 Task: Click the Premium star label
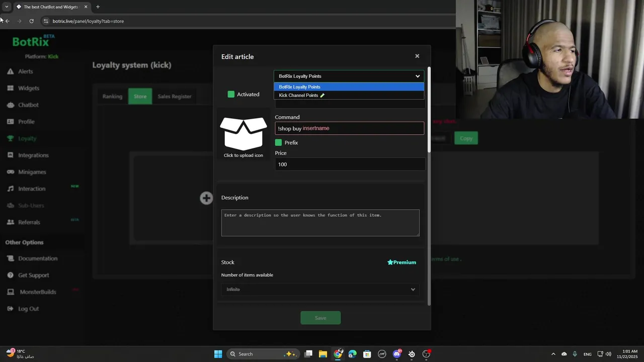401,262
